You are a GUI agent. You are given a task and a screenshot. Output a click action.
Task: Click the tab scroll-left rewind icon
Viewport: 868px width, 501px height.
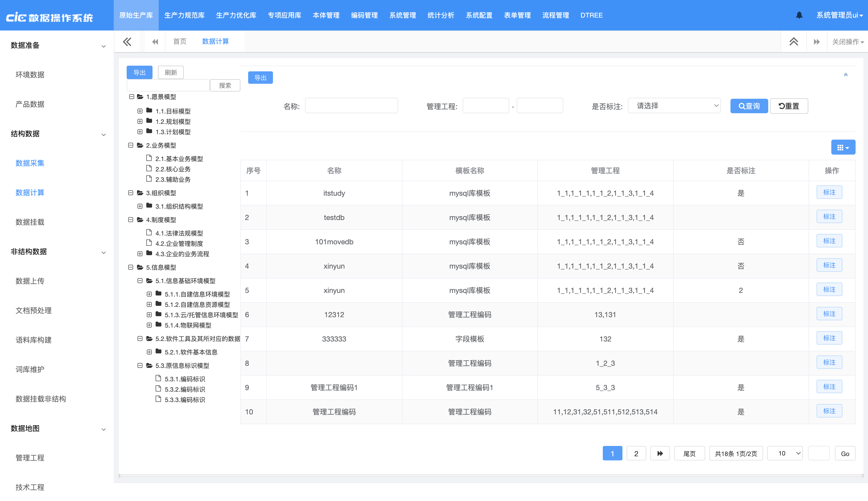[155, 42]
